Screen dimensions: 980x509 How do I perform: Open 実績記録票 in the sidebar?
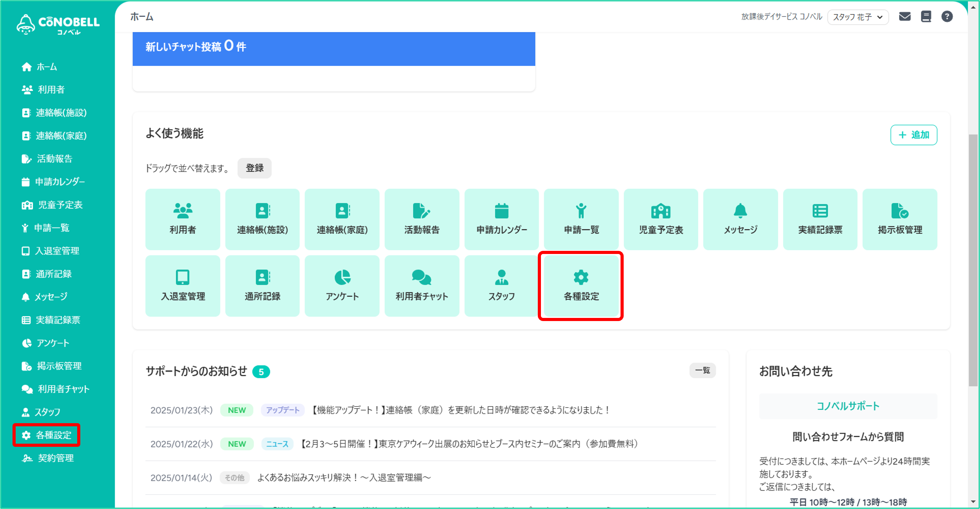pyautogui.click(x=51, y=320)
